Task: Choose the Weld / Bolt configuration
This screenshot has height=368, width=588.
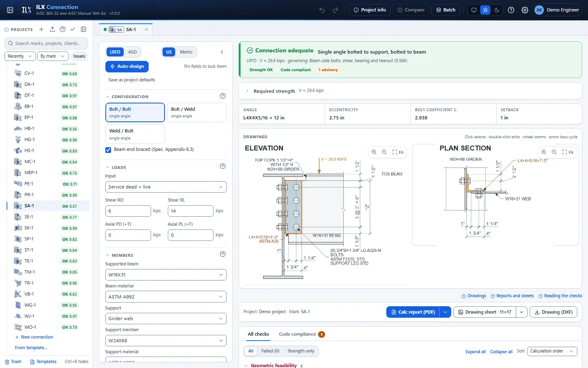Action: click(x=135, y=134)
